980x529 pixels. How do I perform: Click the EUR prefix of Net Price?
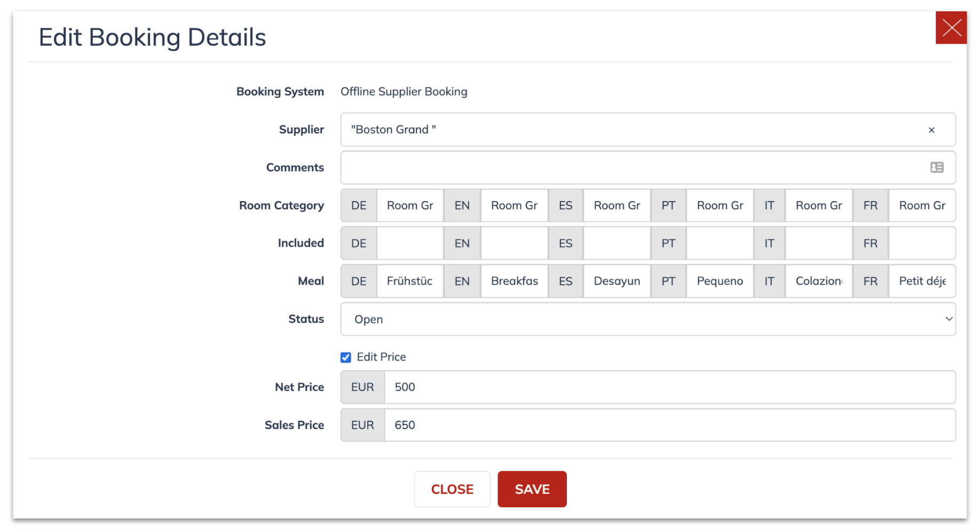[362, 387]
